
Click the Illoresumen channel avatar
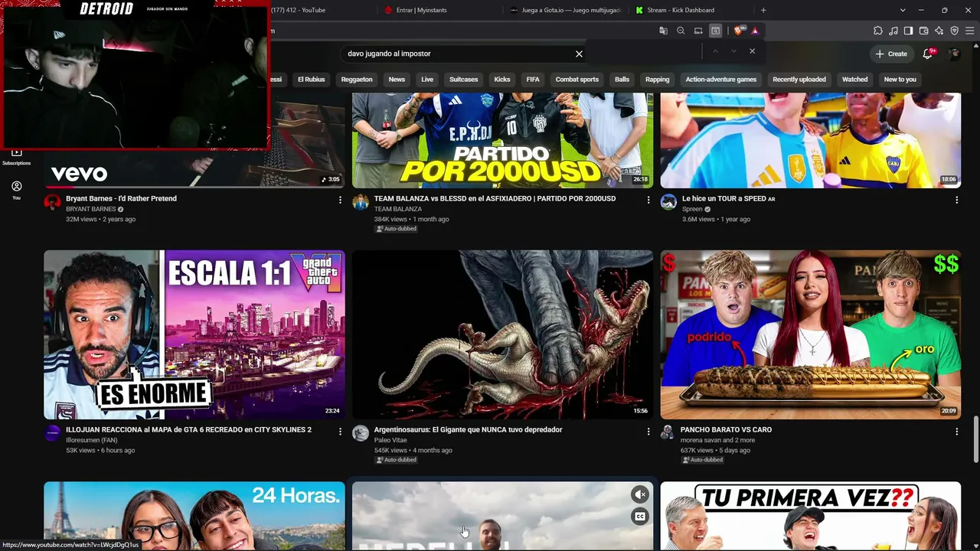pos(52,433)
